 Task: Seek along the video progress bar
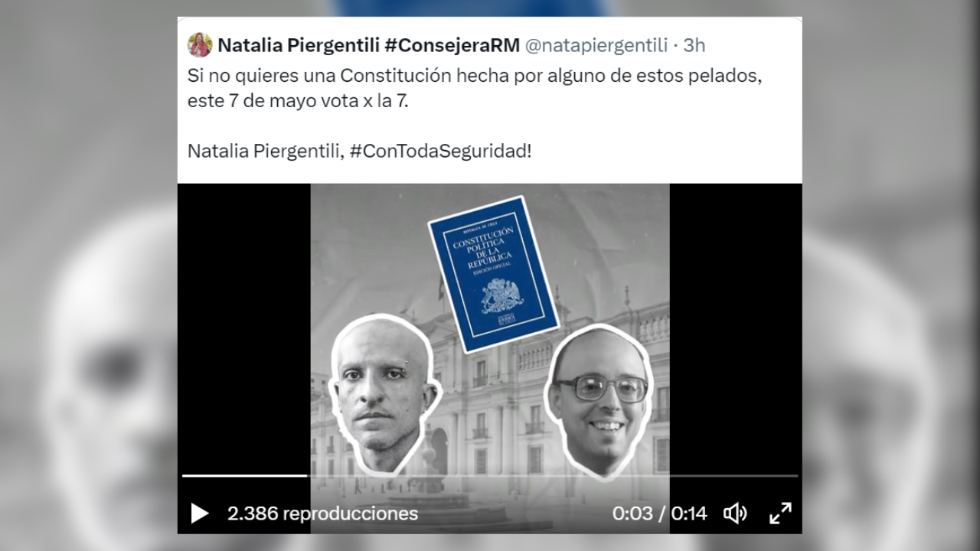pyautogui.click(x=490, y=475)
